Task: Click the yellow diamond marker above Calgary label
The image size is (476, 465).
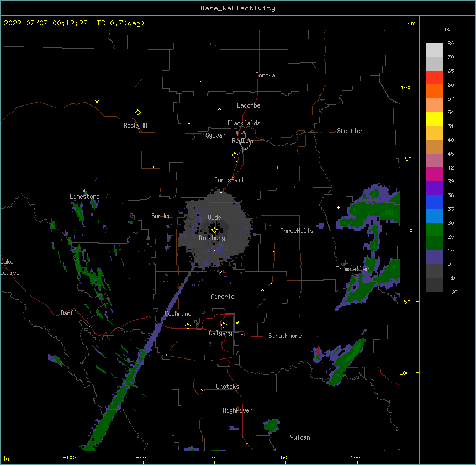Action: (224, 325)
